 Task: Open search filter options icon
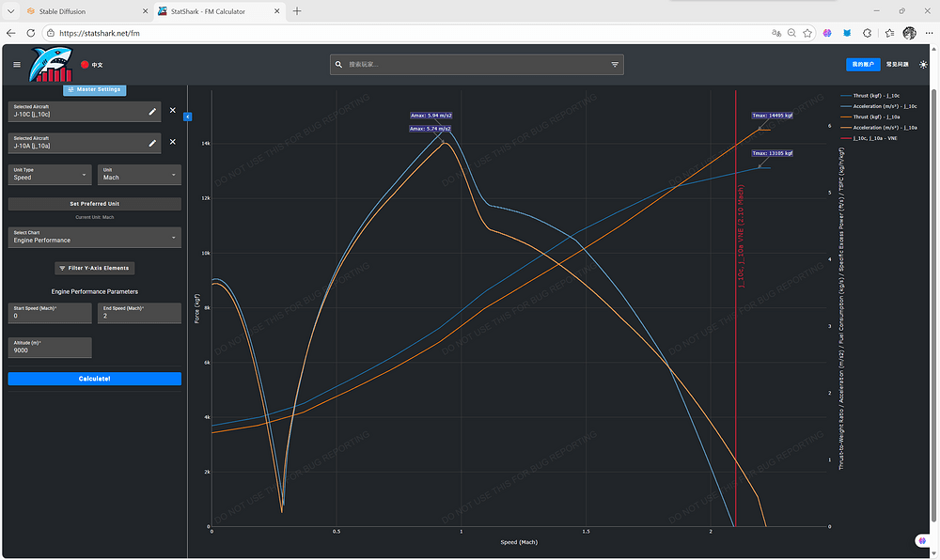point(615,65)
